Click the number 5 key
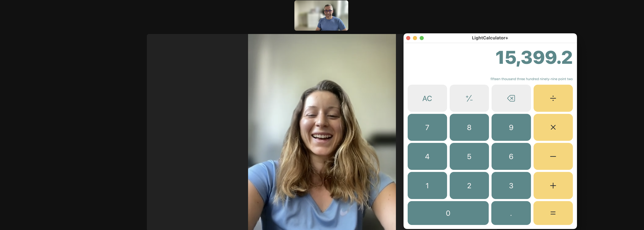The image size is (644, 230). click(469, 156)
